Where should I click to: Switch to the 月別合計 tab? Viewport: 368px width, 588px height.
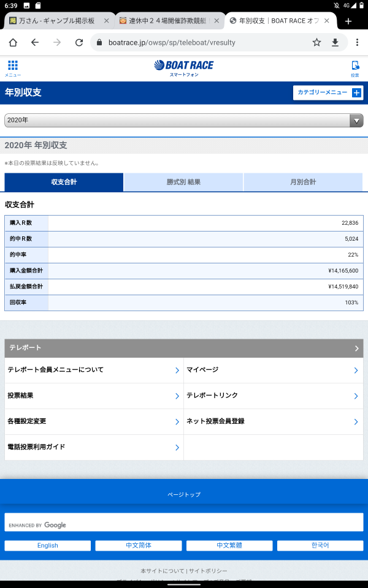point(303,183)
